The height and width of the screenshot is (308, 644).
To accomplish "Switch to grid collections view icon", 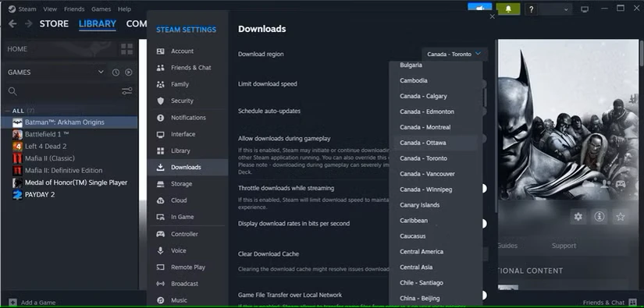I will (x=127, y=49).
